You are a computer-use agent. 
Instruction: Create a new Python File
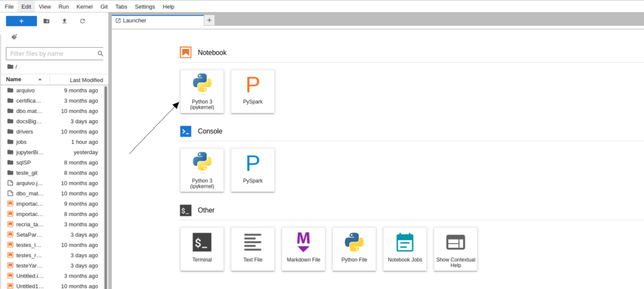pyautogui.click(x=354, y=249)
